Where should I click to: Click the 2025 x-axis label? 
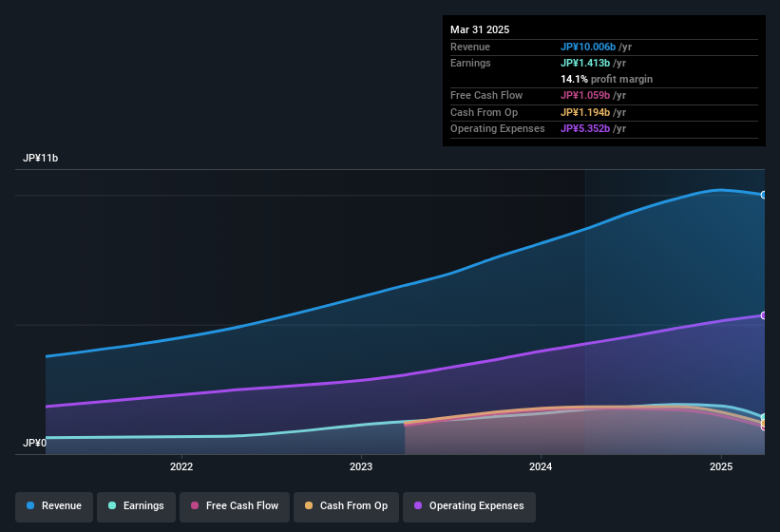coord(721,466)
